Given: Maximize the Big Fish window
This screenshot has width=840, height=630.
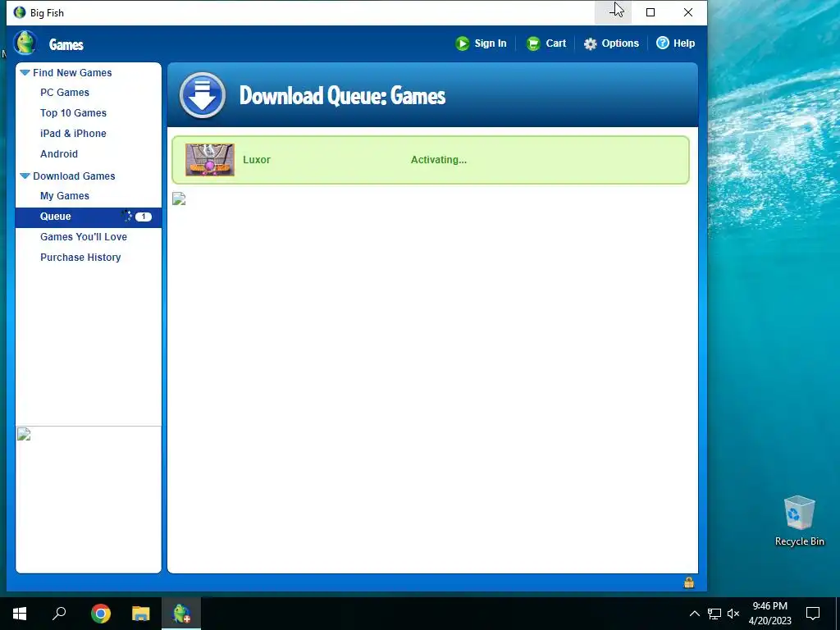Looking at the screenshot, I should tap(651, 12).
